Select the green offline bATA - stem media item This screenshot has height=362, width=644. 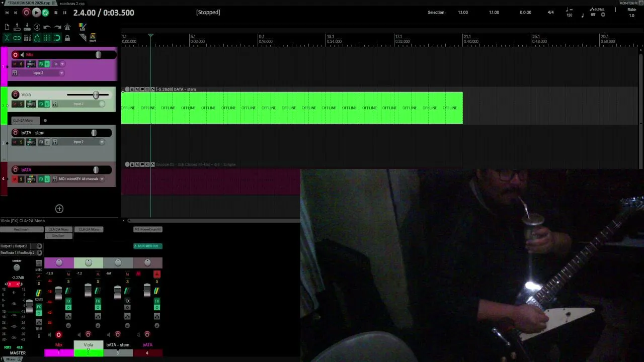click(x=292, y=108)
